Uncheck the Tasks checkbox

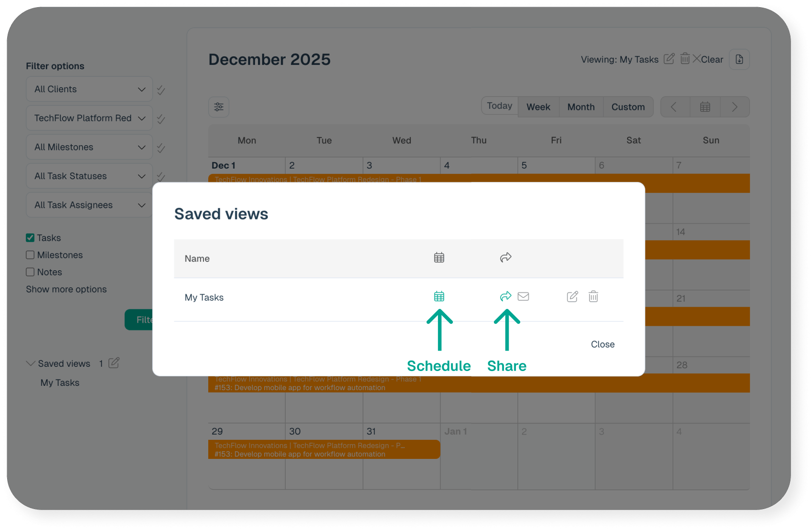pos(30,238)
